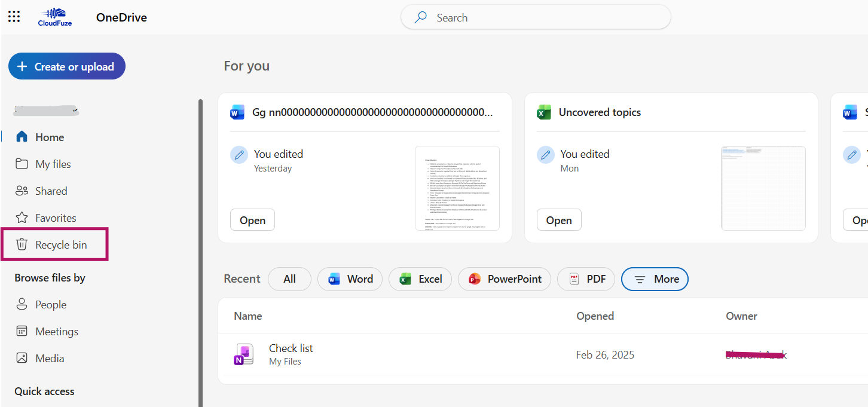Sort by the Owner column header
This screenshot has height=407, width=868.
(x=741, y=316)
